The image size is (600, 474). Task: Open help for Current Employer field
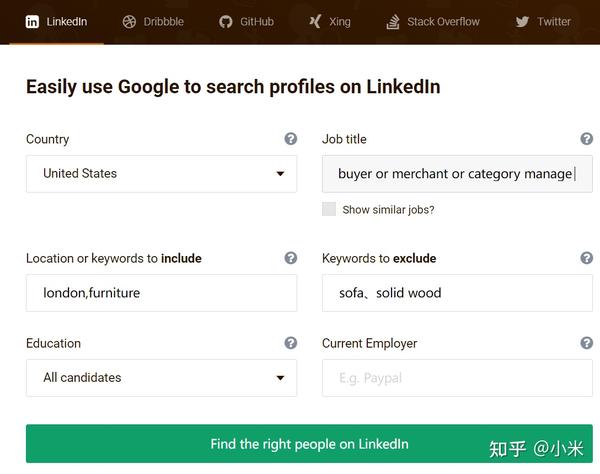(587, 343)
